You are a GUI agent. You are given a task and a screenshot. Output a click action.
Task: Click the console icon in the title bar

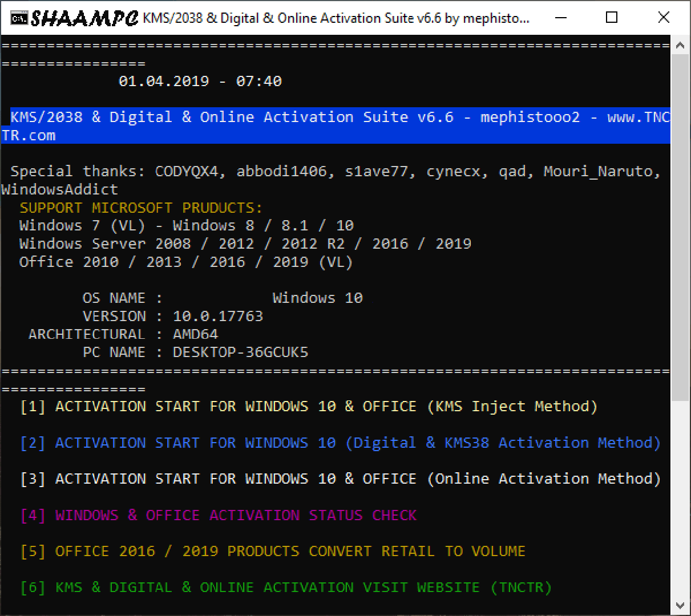point(19,18)
